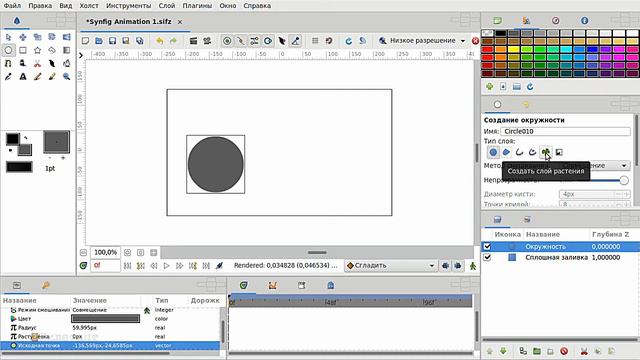The image size is (640, 360).
Task: Select the Smooth Move tool
Action: click(23, 37)
